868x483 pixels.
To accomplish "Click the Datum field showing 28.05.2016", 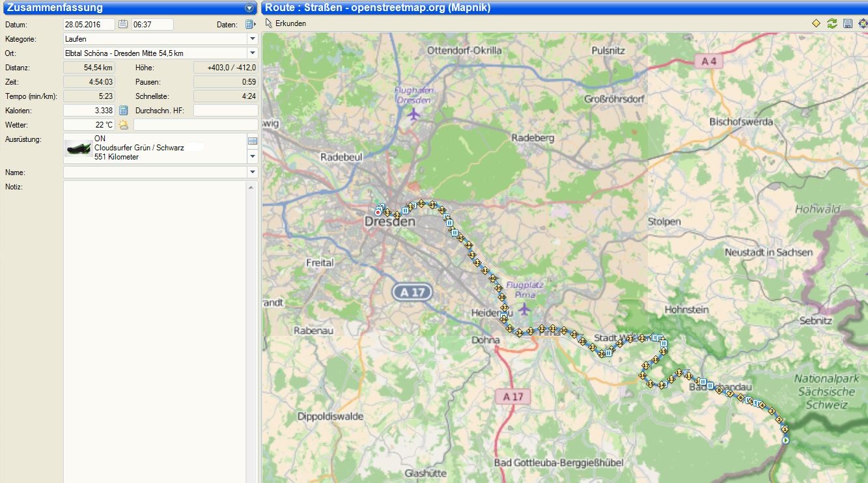I will point(89,24).
